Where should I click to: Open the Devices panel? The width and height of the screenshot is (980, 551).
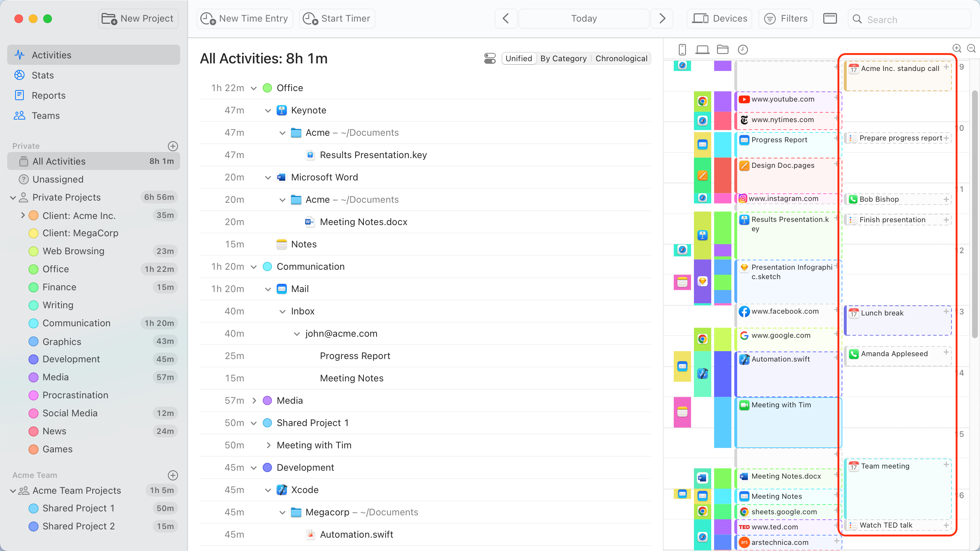coord(719,18)
